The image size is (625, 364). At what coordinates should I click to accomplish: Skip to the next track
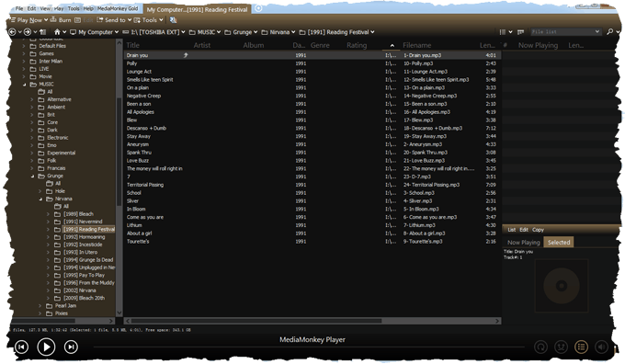pos(71,347)
